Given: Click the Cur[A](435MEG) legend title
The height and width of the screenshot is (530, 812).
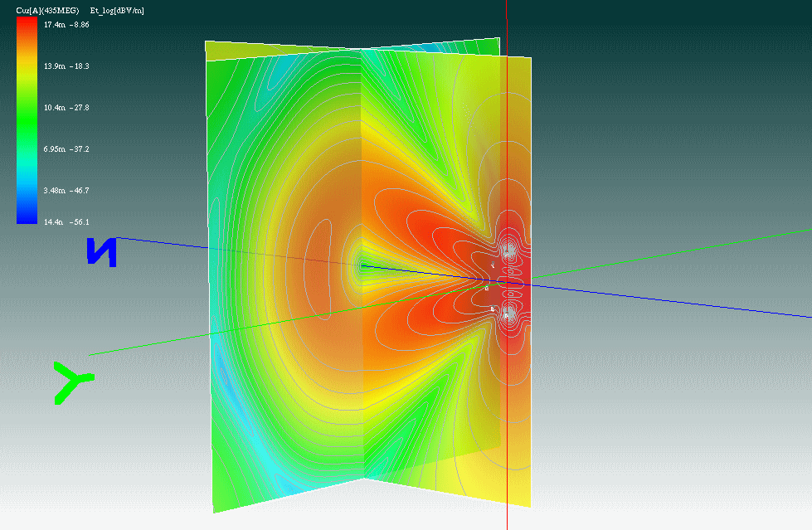Looking at the screenshot, I should click(48, 11).
